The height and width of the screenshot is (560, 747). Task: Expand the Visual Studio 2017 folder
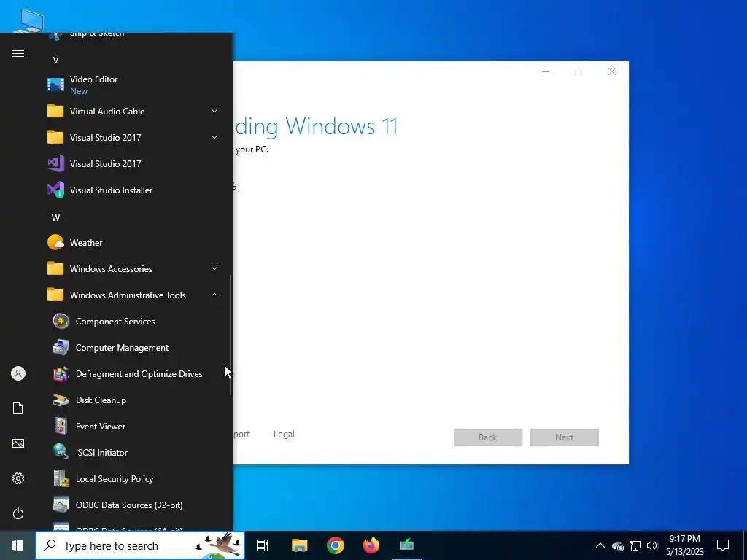(x=214, y=137)
